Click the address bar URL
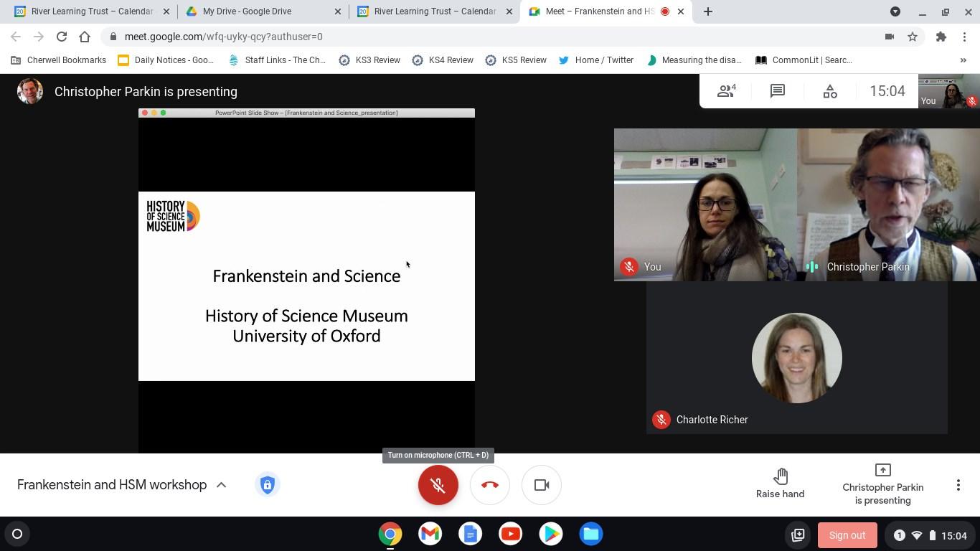The width and height of the screenshot is (980, 551). click(x=223, y=37)
